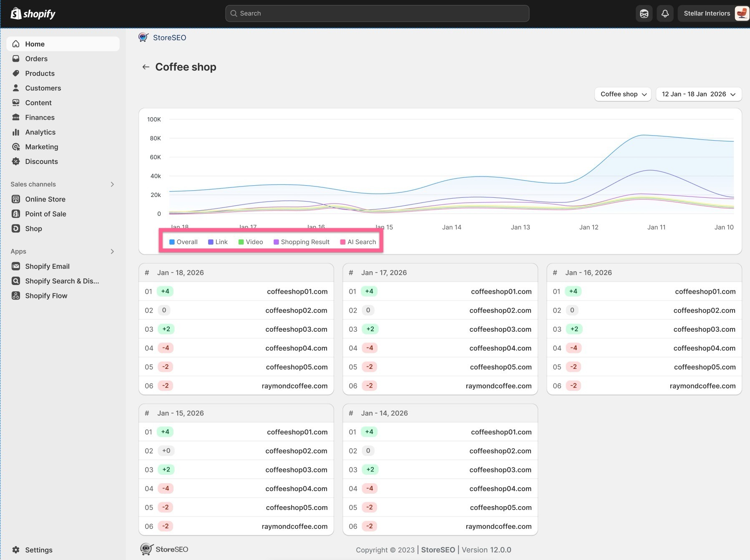The width and height of the screenshot is (750, 560).
Task: Navigate to Orders in the sidebar
Action: 36,58
